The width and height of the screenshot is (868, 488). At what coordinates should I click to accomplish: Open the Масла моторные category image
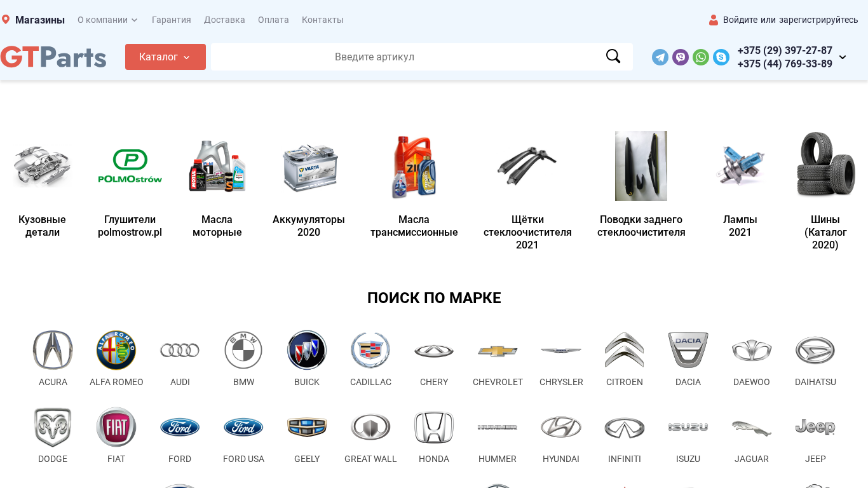coord(217,166)
